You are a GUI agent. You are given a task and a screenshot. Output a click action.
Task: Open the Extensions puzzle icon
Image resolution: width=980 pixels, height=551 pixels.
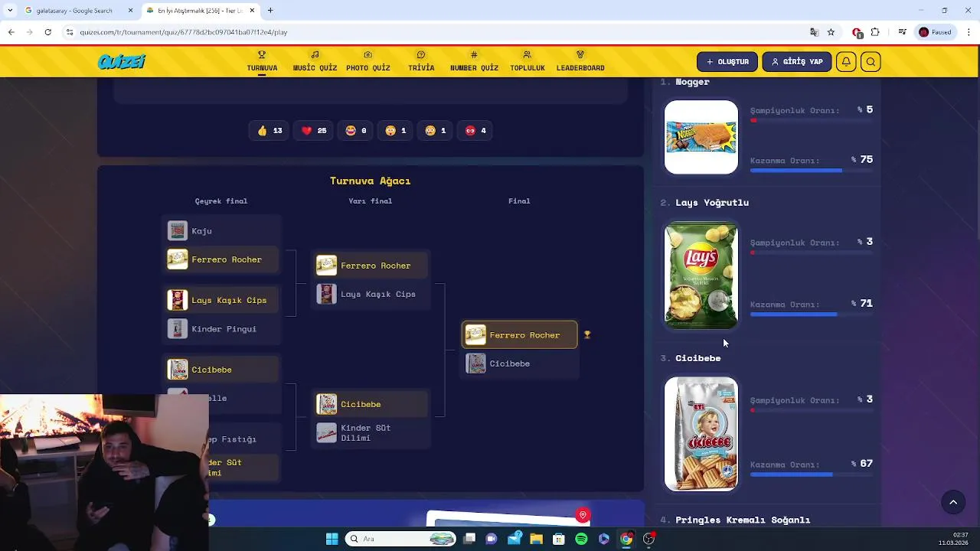[x=875, y=32]
